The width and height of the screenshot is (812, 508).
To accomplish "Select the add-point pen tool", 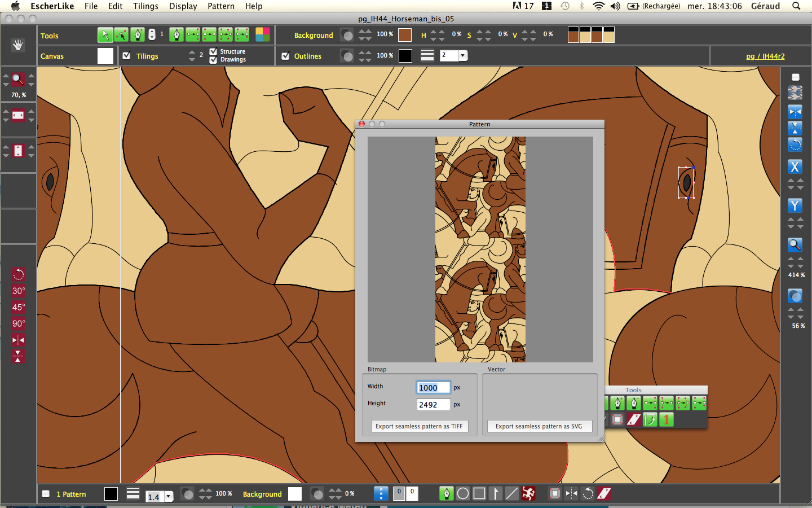I will click(138, 35).
